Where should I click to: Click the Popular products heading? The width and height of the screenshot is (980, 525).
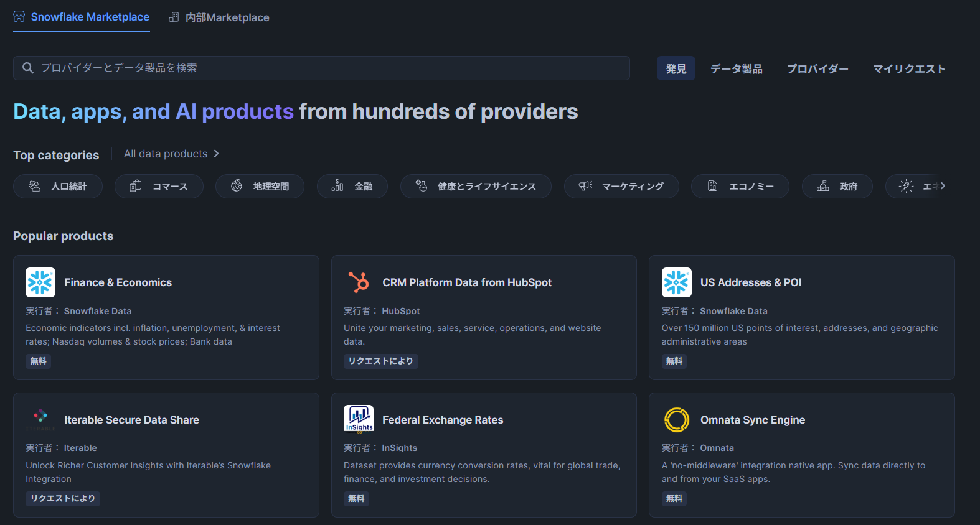point(64,236)
